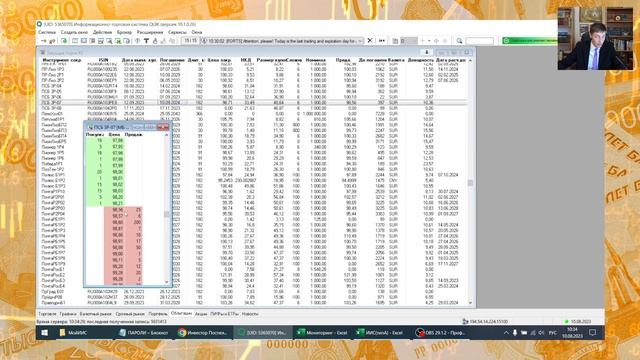The width and height of the screenshot is (640, 360).
Task: Click the toolbar time field showing 15:15
Action: (190, 41)
